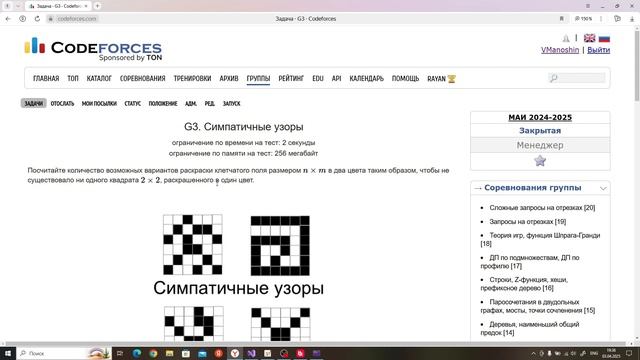Open notifications bell icon near flags

coord(566,38)
